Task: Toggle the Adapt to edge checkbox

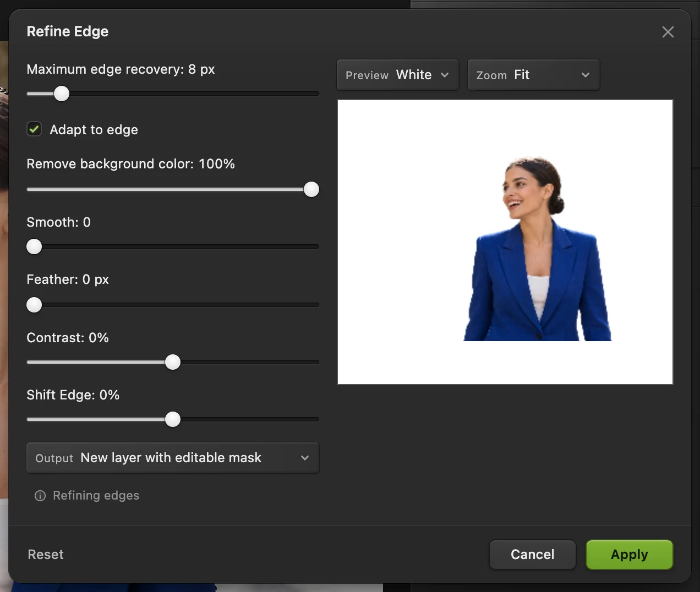Action: point(34,129)
